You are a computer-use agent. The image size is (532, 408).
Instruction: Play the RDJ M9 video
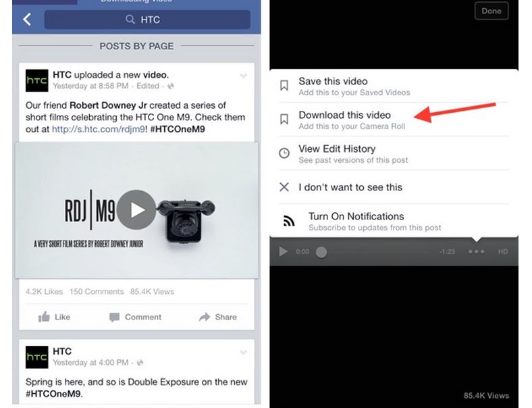(x=136, y=209)
